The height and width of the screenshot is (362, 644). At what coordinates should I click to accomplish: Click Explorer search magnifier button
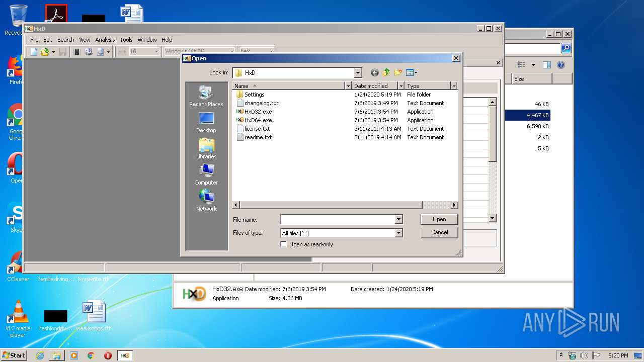[x=566, y=48]
